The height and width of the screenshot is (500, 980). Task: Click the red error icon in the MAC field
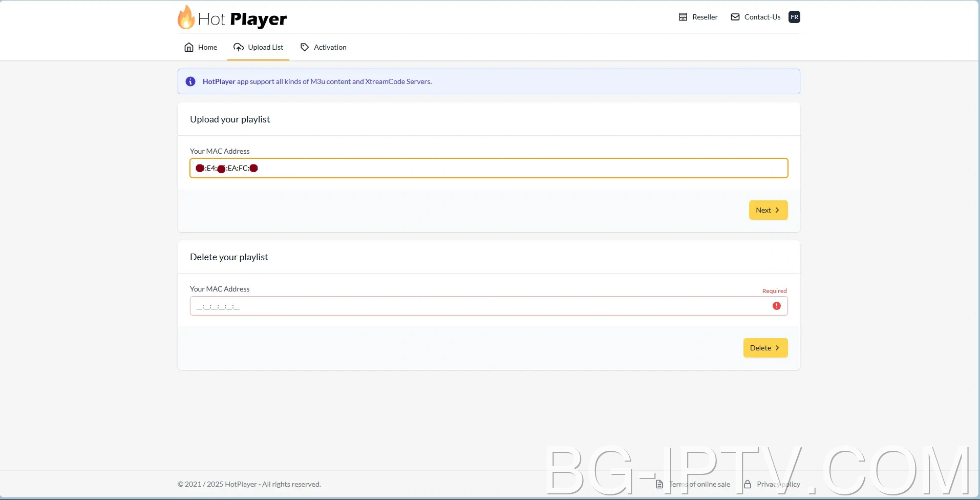777,306
